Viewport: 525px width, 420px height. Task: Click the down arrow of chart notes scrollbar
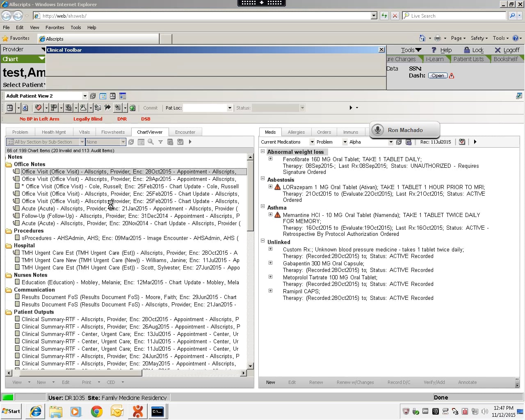tap(250, 366)
